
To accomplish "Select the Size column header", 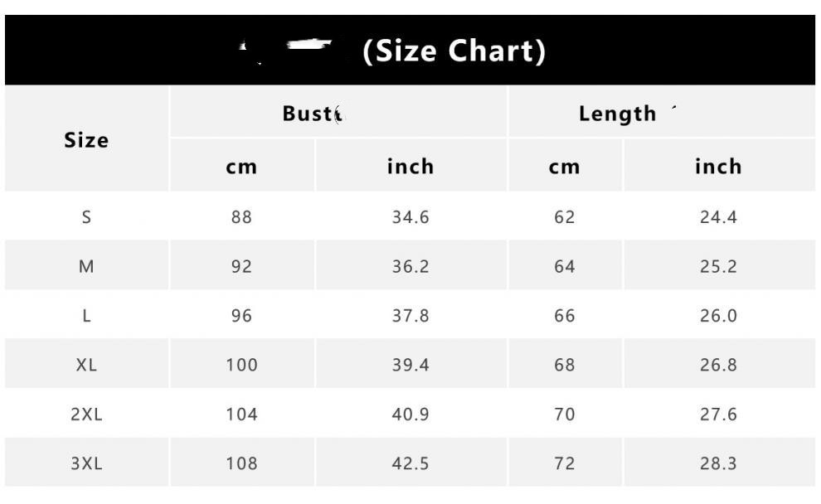I will click(86, 140).
